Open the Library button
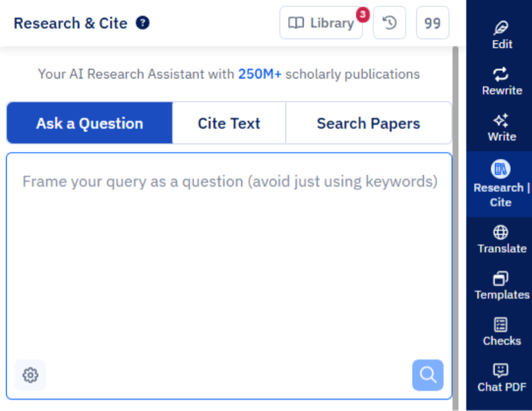532x411 pixels. pyautogui.click(x=320, y=23)
